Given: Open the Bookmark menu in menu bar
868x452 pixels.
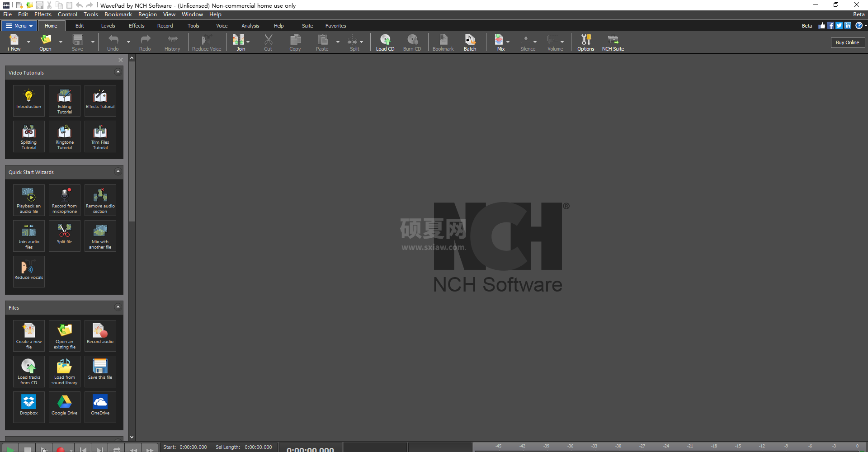Looking at the screenshot, I should (x=118, y=14).
